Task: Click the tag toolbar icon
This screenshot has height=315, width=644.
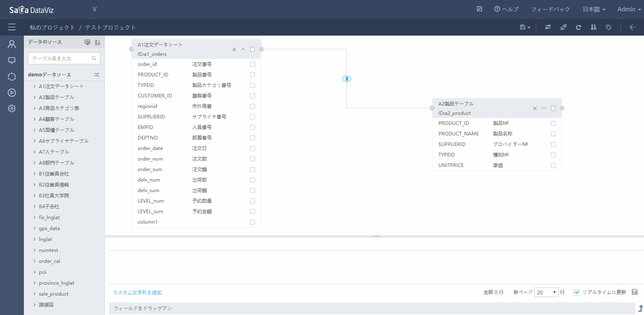Action: [x=608, y=27]
